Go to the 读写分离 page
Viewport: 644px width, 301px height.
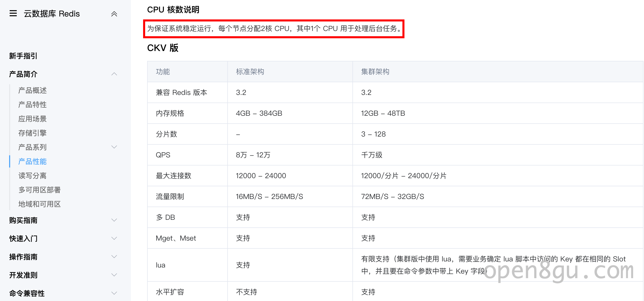(x=32, y=176)
